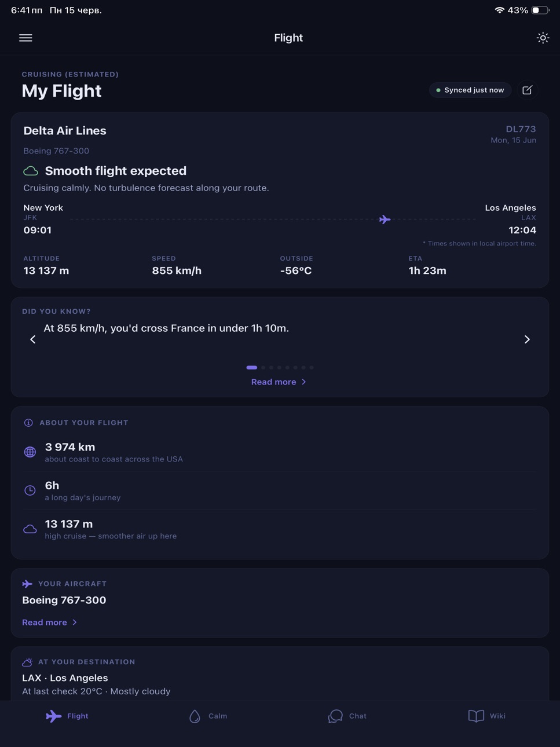Image resolution: width=560 pixels, height=747 pixels.
Task: Switch to the Calm tab
Action: pos(208,716)
